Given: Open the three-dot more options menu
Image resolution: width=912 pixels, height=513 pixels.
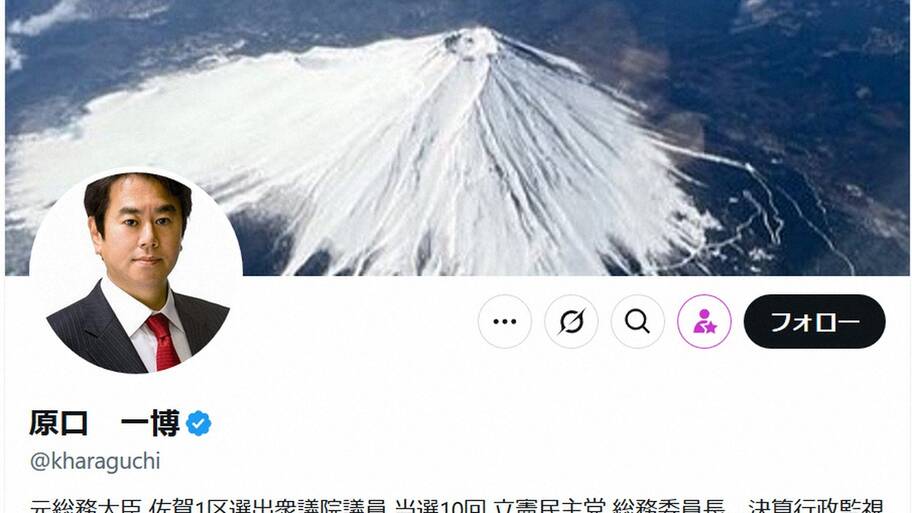Looking at the screenshot, I should point(504,322).
